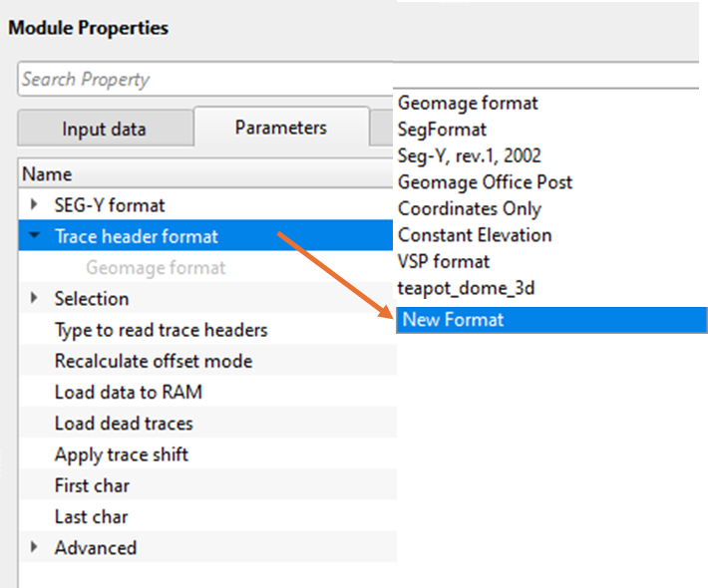Click the New Format entry
Screen dimensions: 708x588
(452, 320)
